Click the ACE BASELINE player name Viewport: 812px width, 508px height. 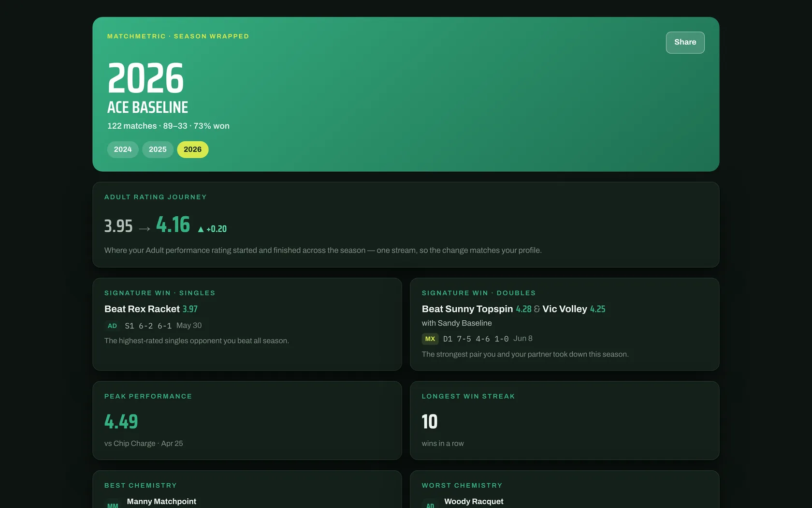[147, 107]
